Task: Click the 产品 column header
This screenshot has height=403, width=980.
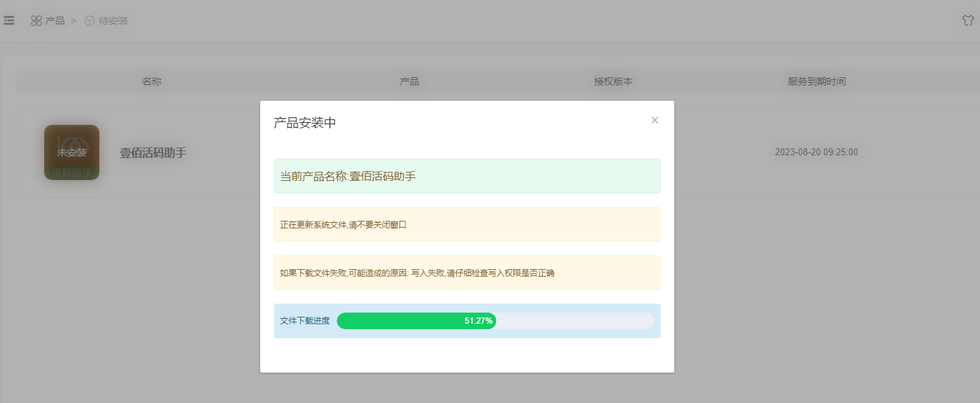Action: pyautogui.click(x=409, y=81)
